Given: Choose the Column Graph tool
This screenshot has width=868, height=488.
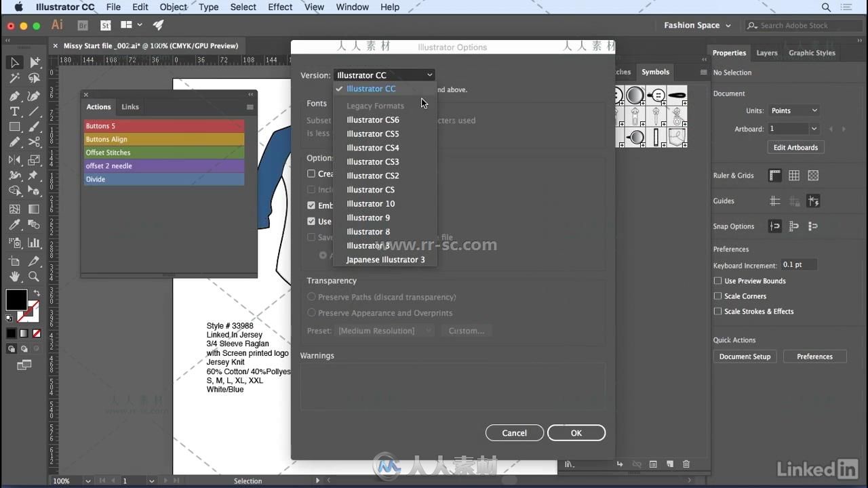Looking at the screenshot, I should coord(34,243).
